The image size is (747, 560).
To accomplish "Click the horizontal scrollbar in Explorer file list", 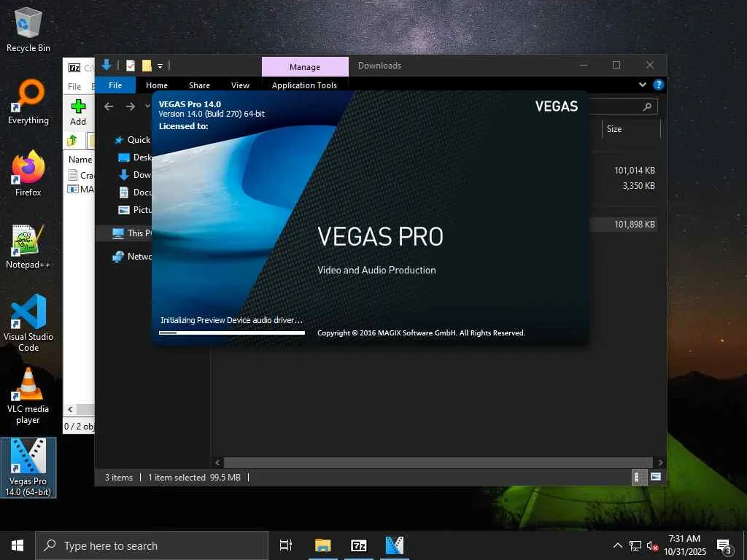I will (438, 462).
